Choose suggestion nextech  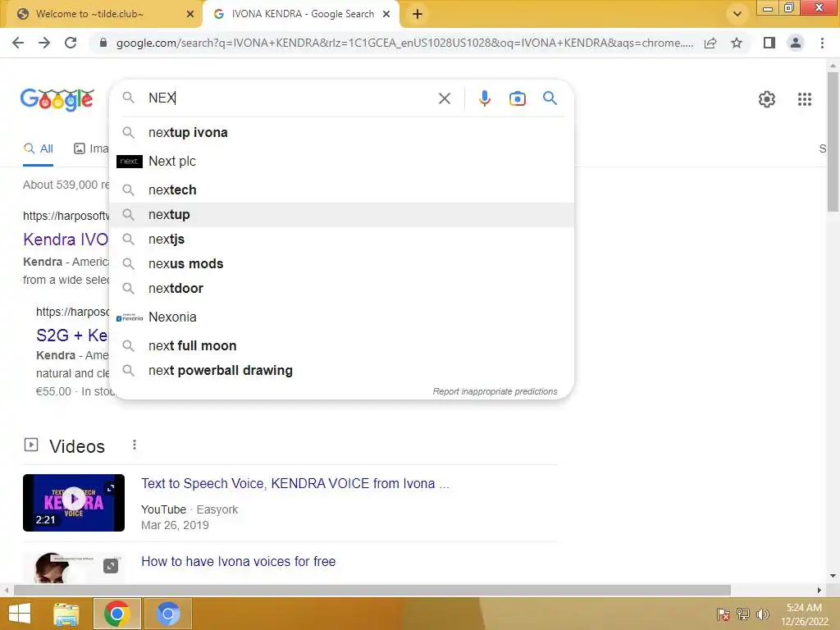click(341, 190)
